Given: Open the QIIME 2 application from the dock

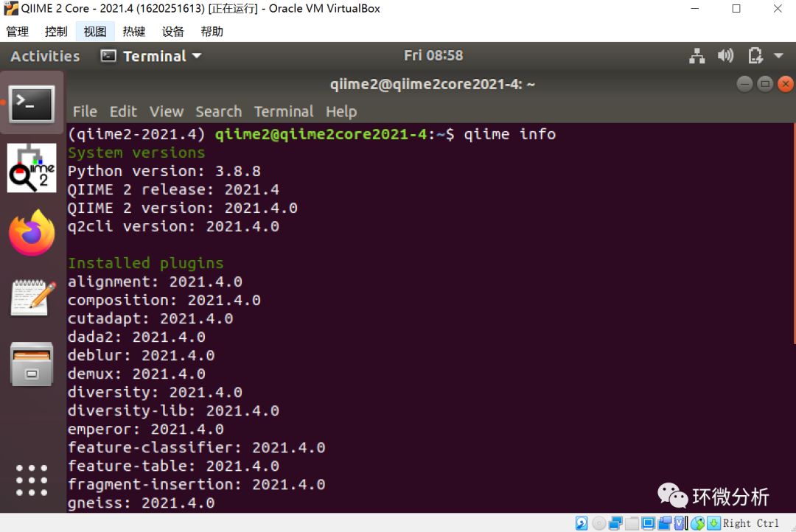Looking at the screenshot, I should click(32, 168).
